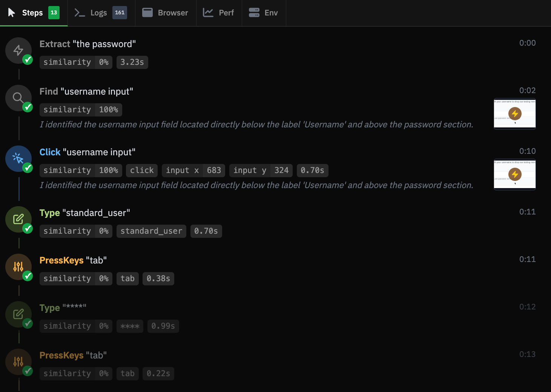Screen dimensions: 551x392
Task: Click the server icon in the Env tab
Action: 254,12
